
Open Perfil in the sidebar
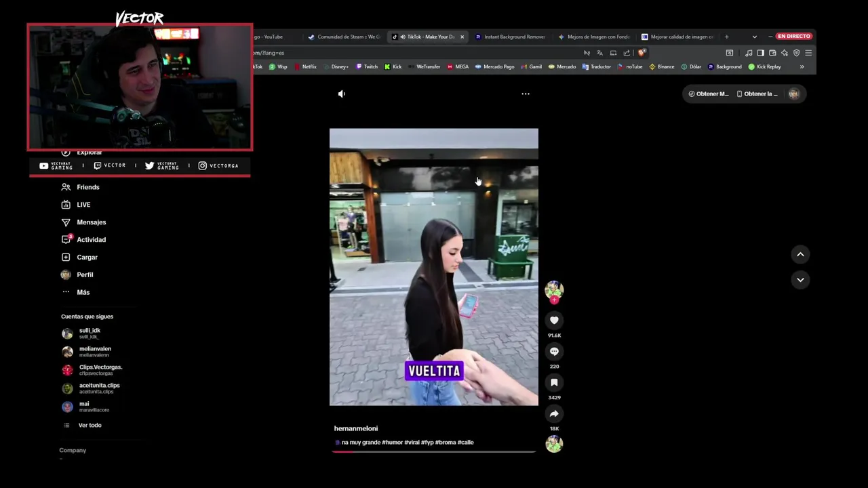tap(77, 274)
